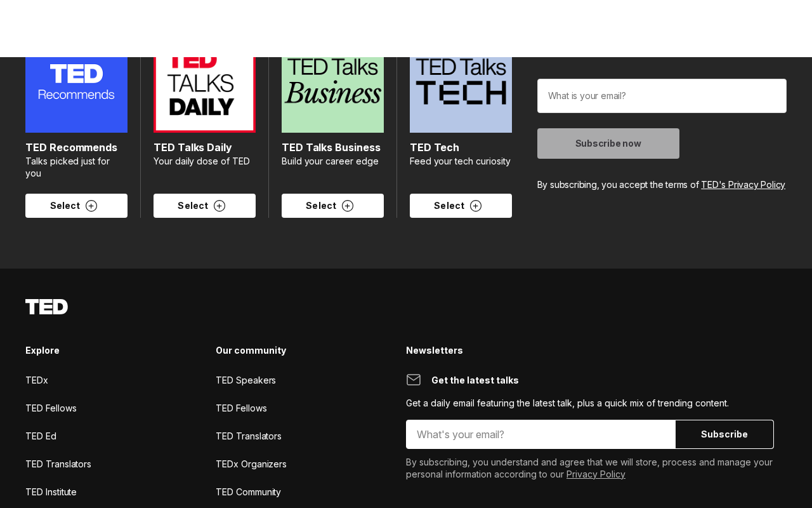Image resolution: width=812 pixels, height=508 pixels.
Task: Open TED Fellows under Our community
Action: pyautogui.click(x=241, y=408)
